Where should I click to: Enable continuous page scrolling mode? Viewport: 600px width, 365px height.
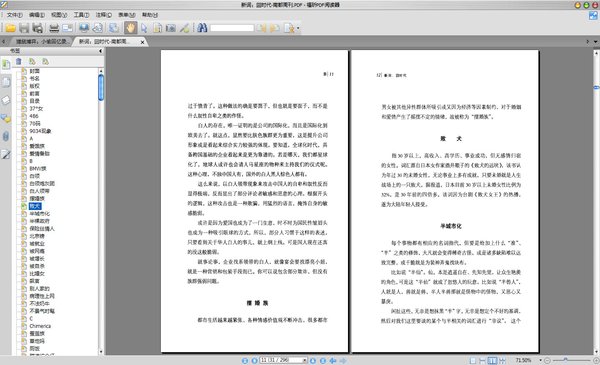[482, 360]
